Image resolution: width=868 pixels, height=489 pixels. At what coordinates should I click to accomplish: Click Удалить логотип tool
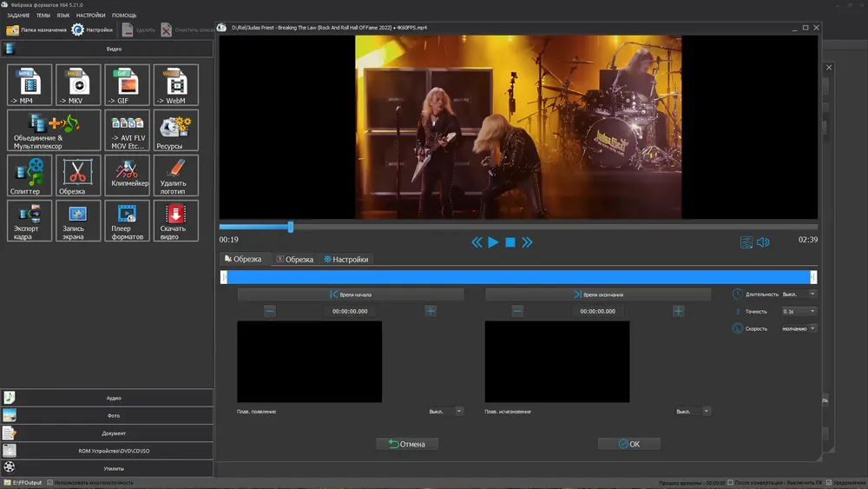[175, 175]
